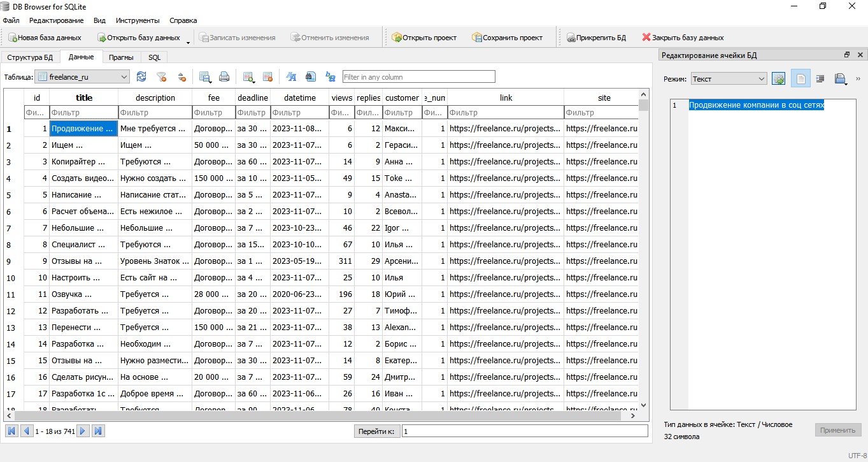Click the Filter in any column field
868x462 pixels.
(418, 77)
